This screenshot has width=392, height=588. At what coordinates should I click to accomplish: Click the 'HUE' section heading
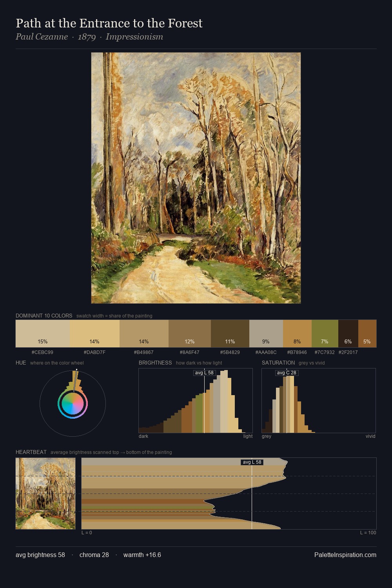(21, 363)
